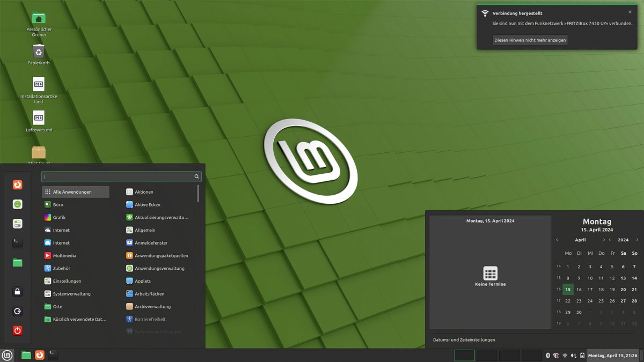Viewport: 644px width, 362px height.
Task: Open Datums- und Zeiteinstellungen link
Action: (x=464, y=339)
